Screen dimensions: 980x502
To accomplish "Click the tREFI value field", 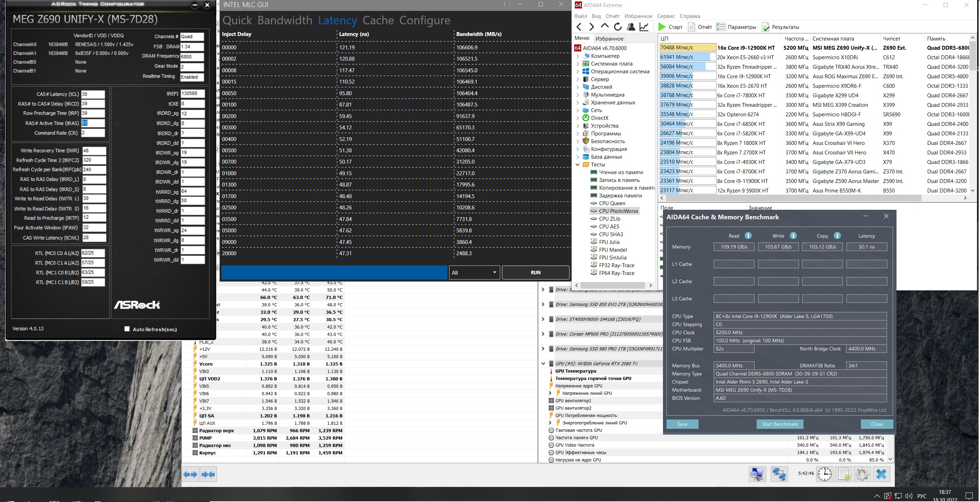I will coord(192,94).
